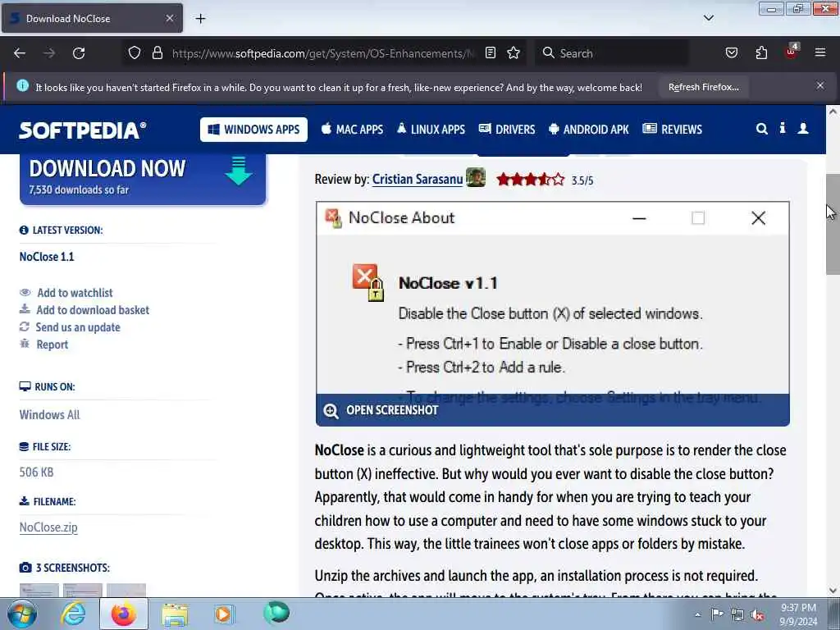The image size is (840, 630).
Task: Open the Linux Apps section
Action: click(431, 130)
